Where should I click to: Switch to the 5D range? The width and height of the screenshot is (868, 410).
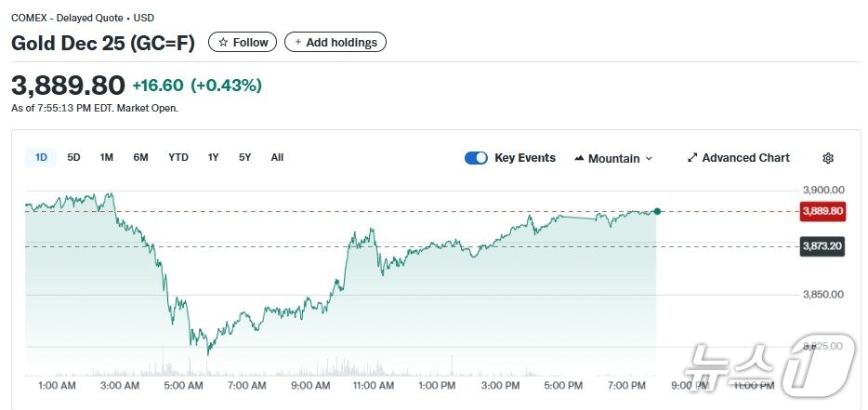point(73,157)
